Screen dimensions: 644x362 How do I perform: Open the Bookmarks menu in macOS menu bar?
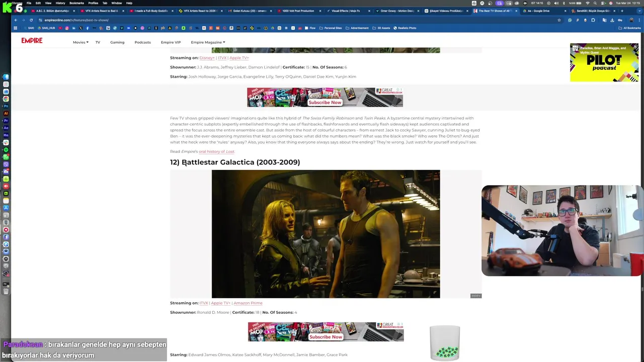tap(76, 3)
